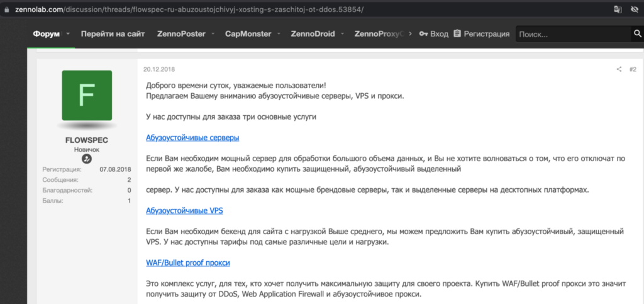Click the lock icon in address bar
The image size is (644, 304).
point(6,9)
